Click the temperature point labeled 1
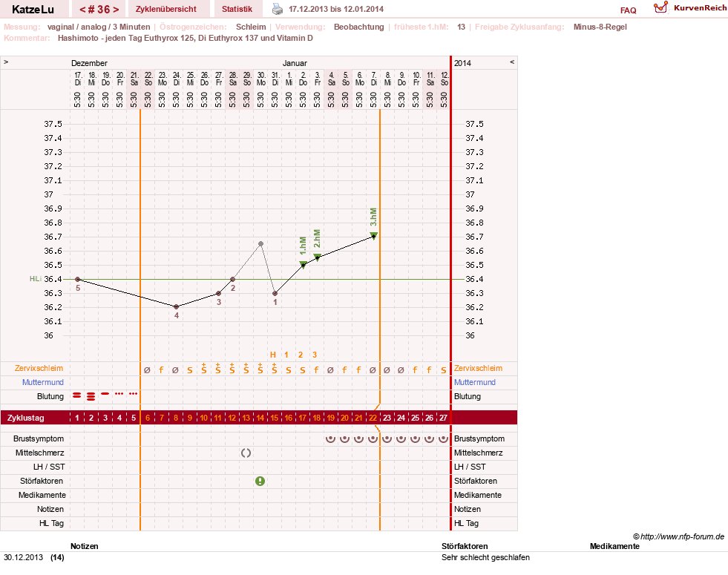This screenshot has width=728, height=575. (275, 293)
